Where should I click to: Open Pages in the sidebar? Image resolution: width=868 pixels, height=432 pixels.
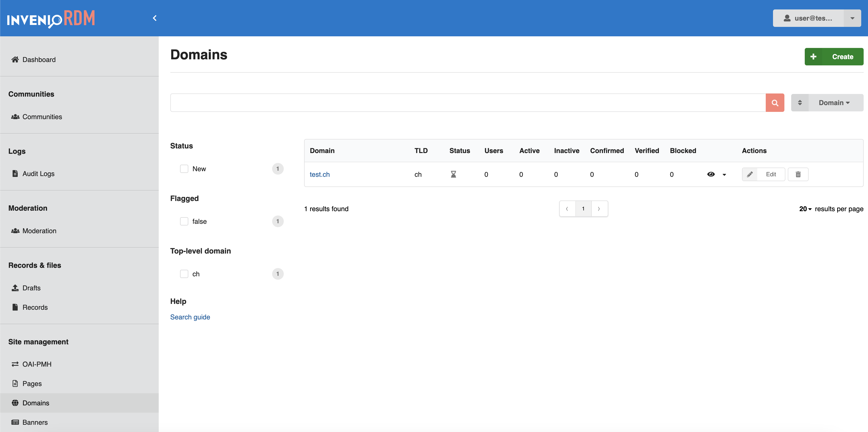pyautogui.click(x=32, y=384)
